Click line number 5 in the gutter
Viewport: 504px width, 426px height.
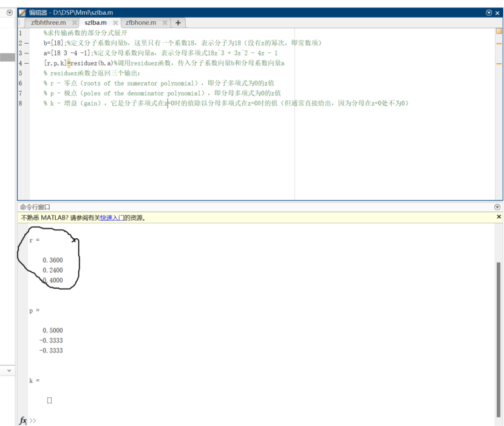point(20,74)
